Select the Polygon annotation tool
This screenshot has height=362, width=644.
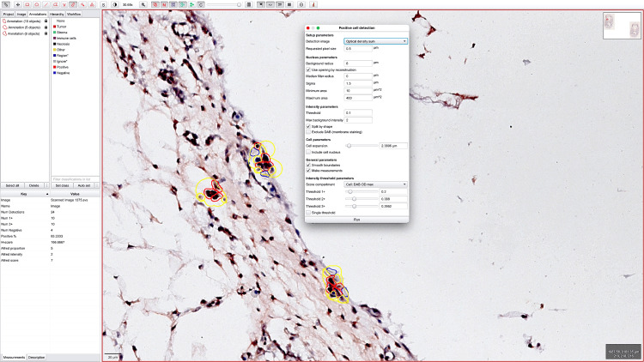coord(55,4)
